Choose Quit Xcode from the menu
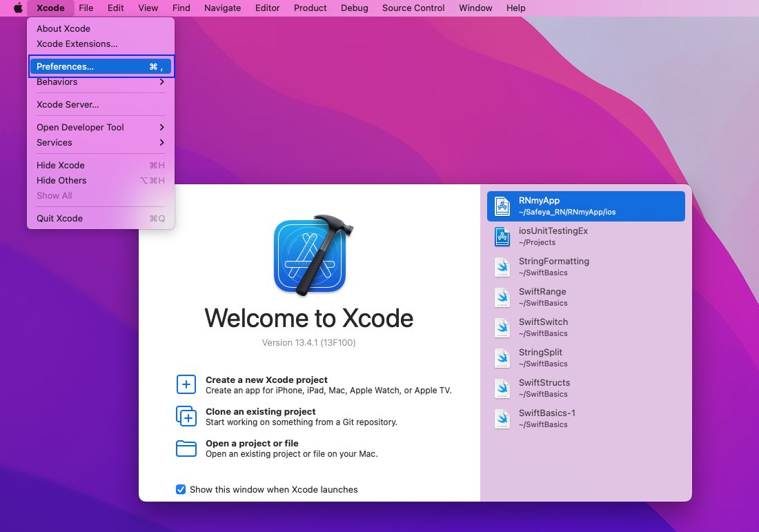Viewport: 759px width, 532px height. point(101,218)
